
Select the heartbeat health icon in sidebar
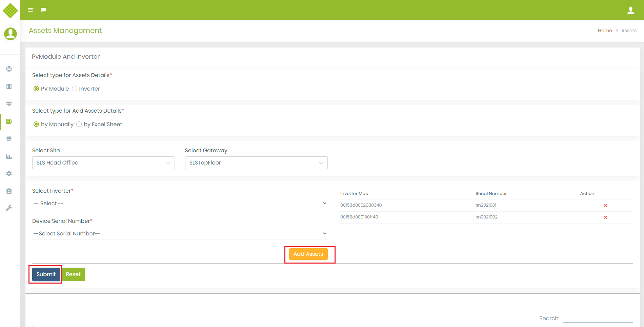click(9, 103)
